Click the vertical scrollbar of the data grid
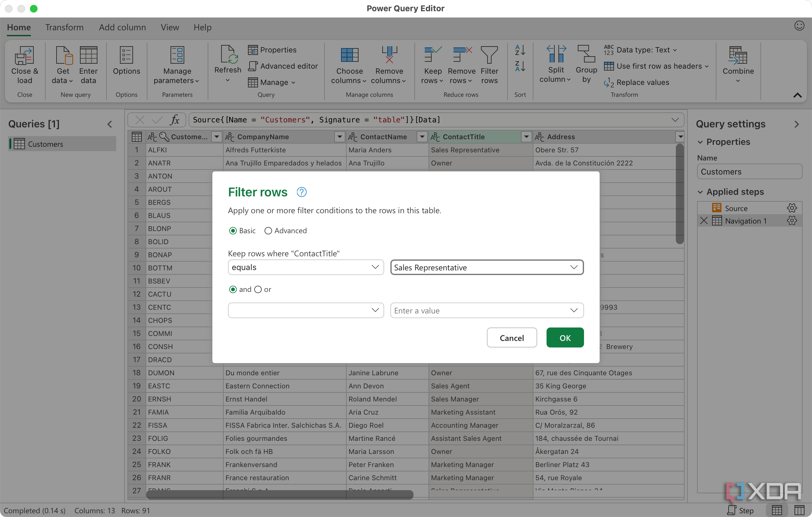This screenshot has height=517, width=812. [680, 194]
